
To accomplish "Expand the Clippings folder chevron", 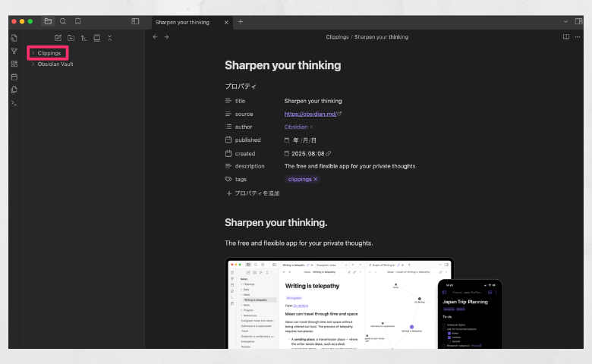I will (33, 53).
